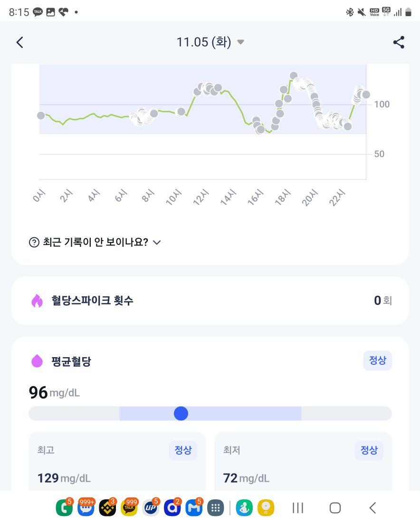
Task: Expand '최근 기록이 안 보이나요?' help section
Action: tap(95, 242)
